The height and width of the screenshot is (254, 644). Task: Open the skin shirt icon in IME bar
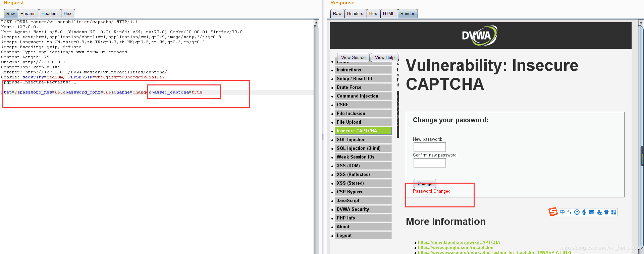(x=606, y=212)
